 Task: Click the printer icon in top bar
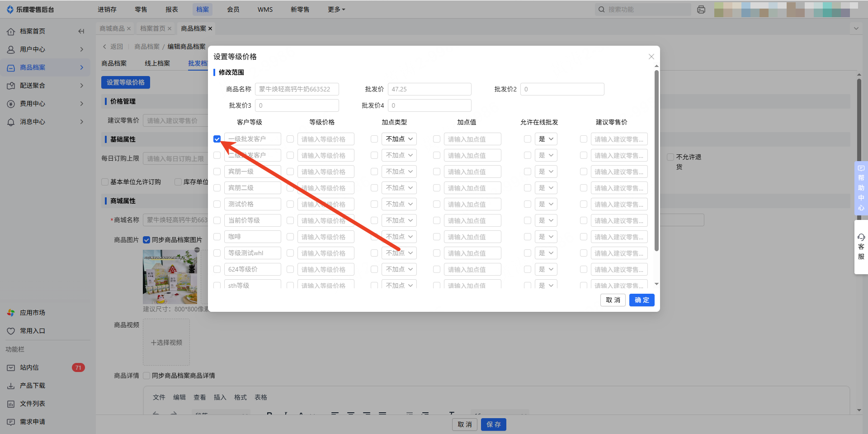coord(701,10)
